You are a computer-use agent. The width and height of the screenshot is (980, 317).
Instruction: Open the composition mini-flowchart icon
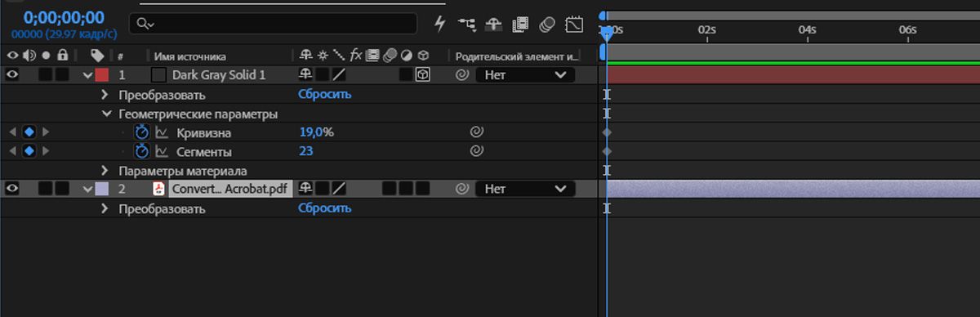click(x=467, y=25)
